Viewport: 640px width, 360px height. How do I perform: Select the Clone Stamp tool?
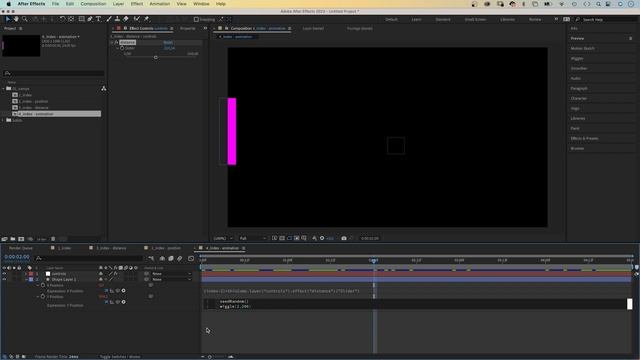point(117,19)
